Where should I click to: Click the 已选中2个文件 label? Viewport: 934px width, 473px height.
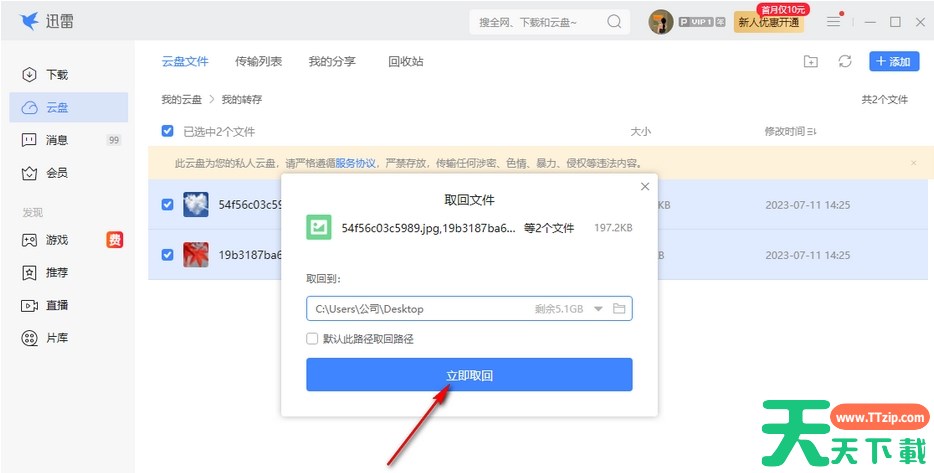[x=219, y=132]
